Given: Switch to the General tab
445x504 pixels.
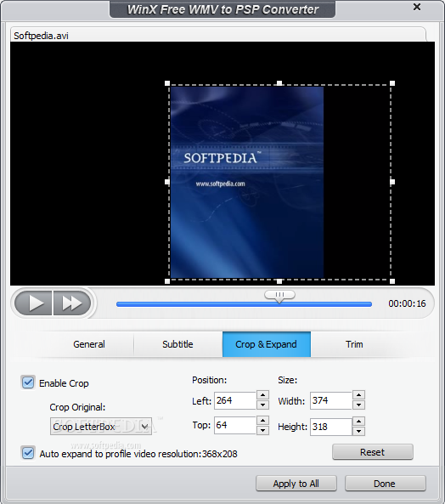Looking at the screenshot, I should pyautogui.click(x=89, y=344).
